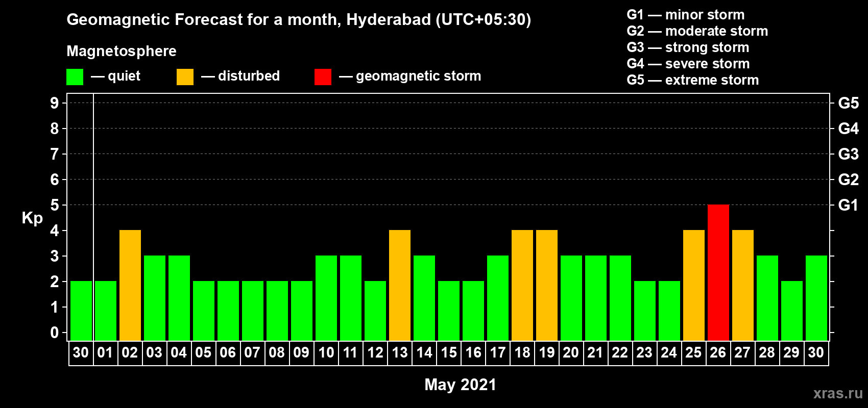Screen dimensions: 868x408
Task: Click the G3 — strong storm legend text
Action: 688,47
